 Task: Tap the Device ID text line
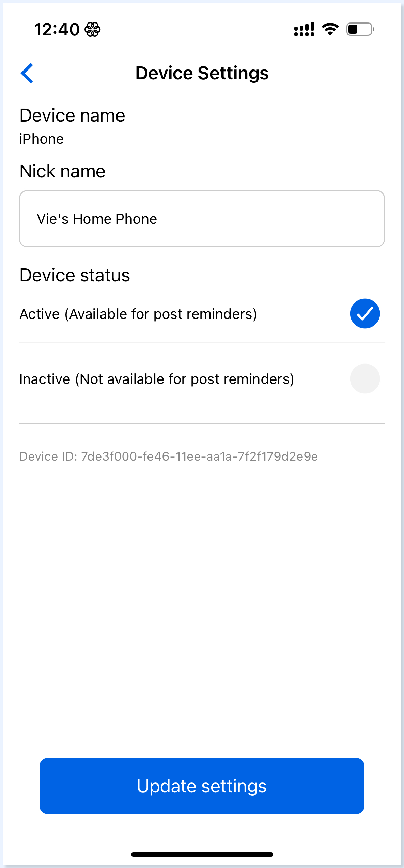[169, 456]
